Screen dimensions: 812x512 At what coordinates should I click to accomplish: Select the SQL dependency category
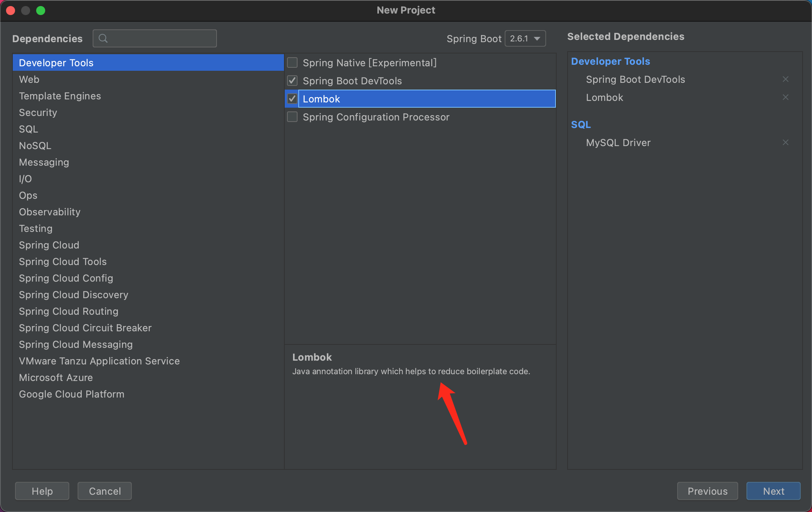(x=29, y=129)
